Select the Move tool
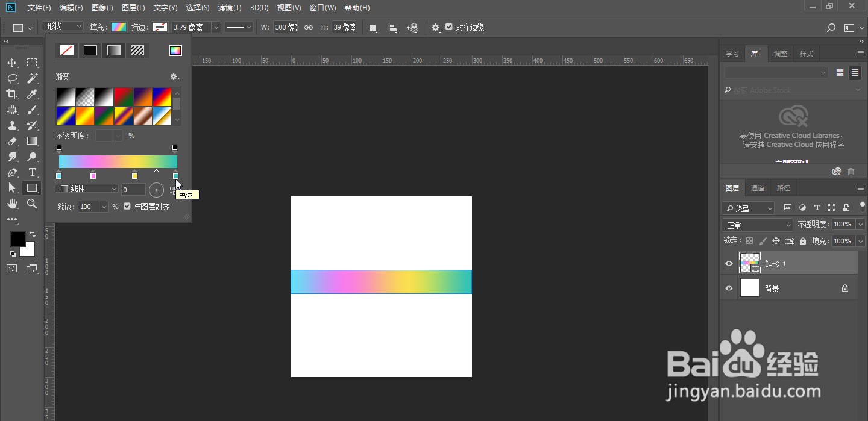 click(12, 63)
